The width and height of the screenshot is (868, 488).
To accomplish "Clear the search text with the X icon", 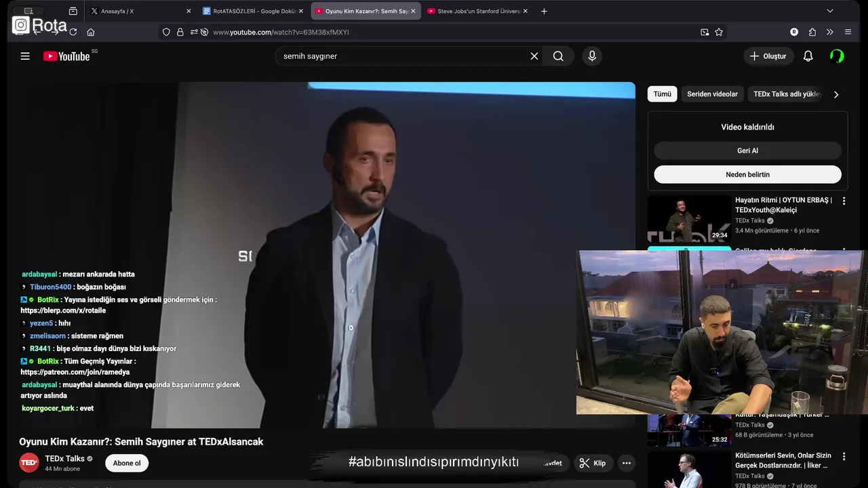I will pos(534,56).
